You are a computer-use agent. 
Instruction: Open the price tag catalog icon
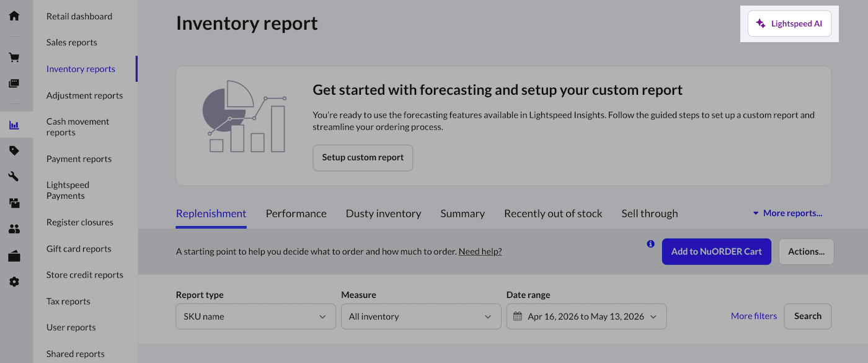14,151
